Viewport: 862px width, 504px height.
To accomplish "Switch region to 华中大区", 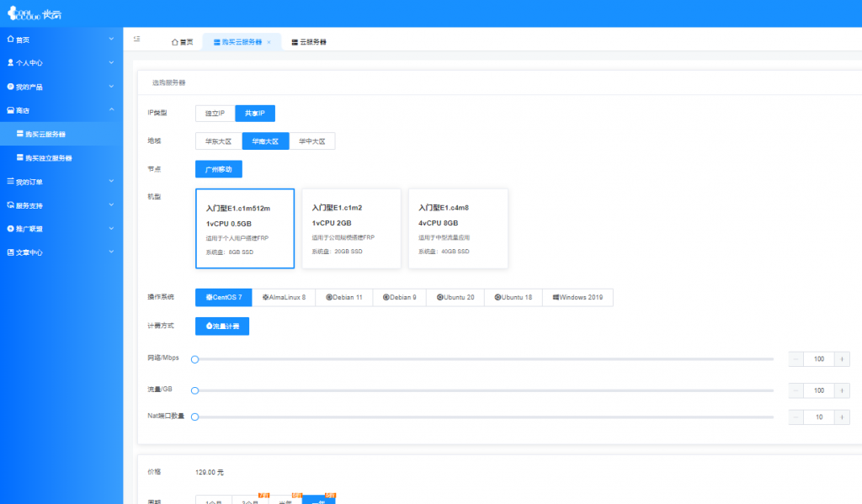I will 311,141.
